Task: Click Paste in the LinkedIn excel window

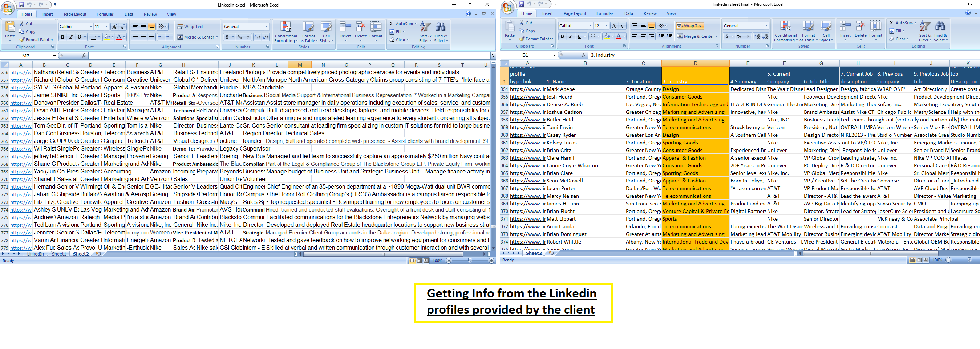Action: tap(10, 31)
